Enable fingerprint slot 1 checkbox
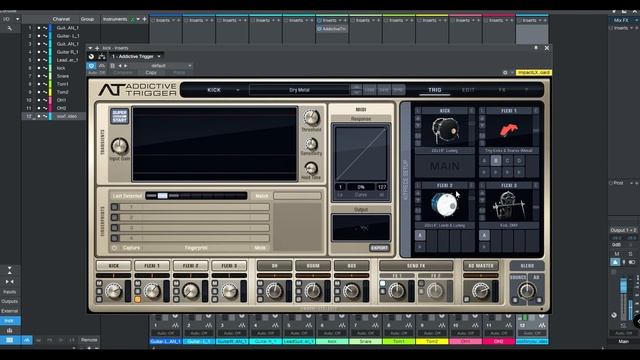 115,207
